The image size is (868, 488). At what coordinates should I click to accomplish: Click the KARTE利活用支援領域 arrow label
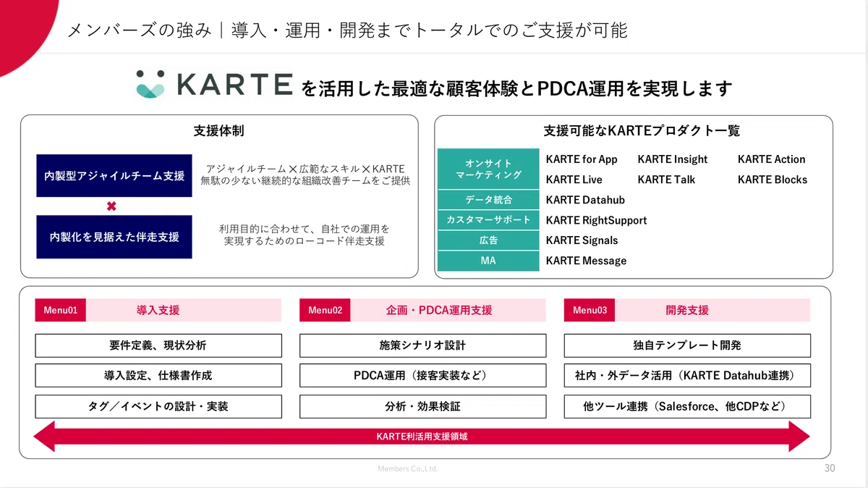click(x=422, y=437)
